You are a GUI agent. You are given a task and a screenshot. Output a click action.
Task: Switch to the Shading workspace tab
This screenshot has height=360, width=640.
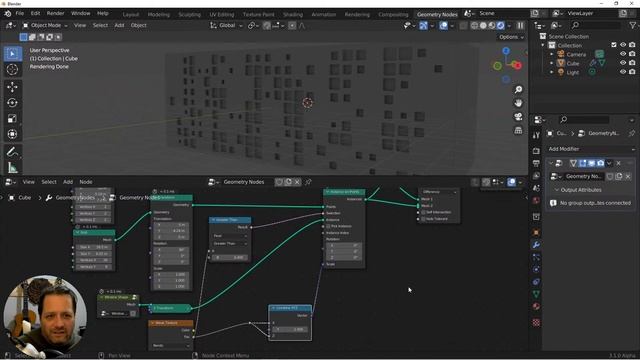(293, 14)
